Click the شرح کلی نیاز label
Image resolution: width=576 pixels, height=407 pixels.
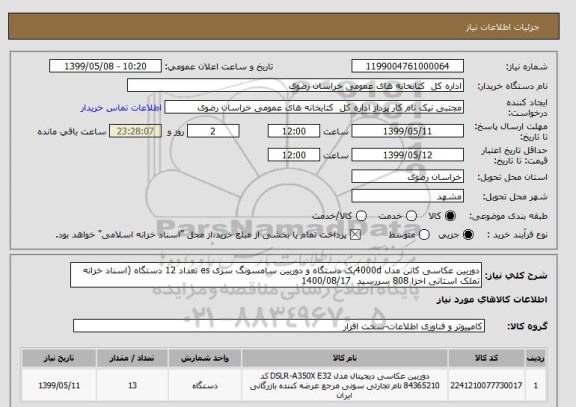(x=516, y=276)
